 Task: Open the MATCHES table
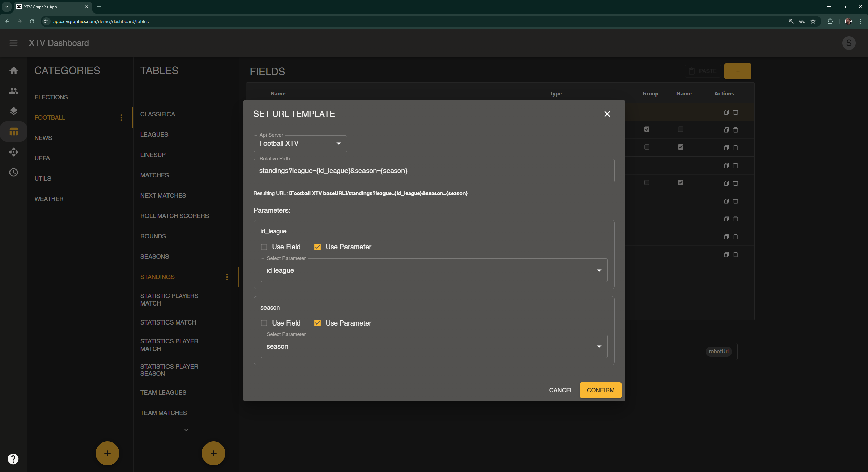pyautogui.click(x=154, y=175)
